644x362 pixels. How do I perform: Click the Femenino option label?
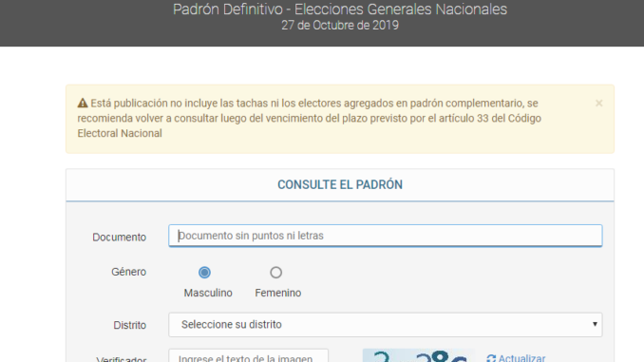(278, 293)
